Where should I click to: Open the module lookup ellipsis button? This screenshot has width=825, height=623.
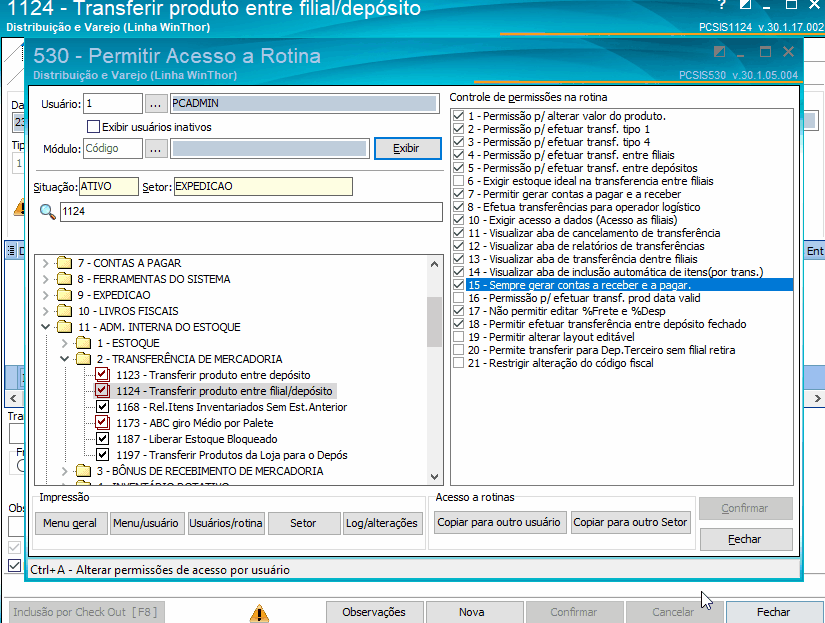[155, 148]
